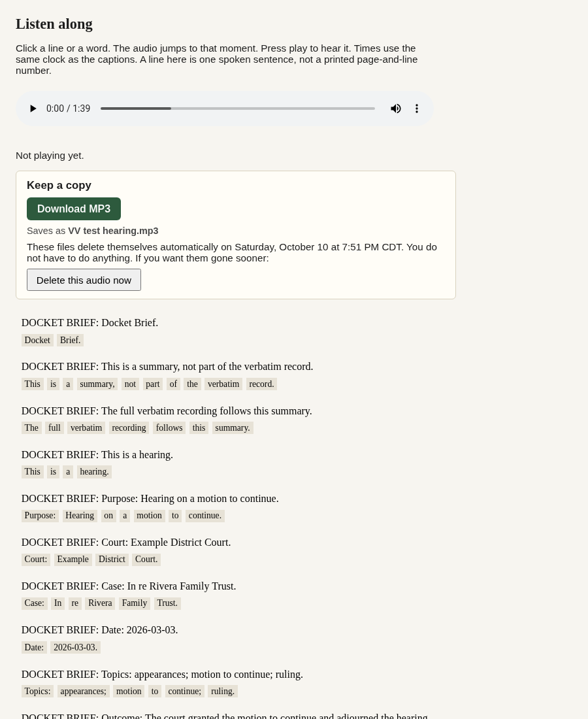Click the word chip "continue;"
The width and height of the screenshot is (588, 719).
click(x=185, y=692)
